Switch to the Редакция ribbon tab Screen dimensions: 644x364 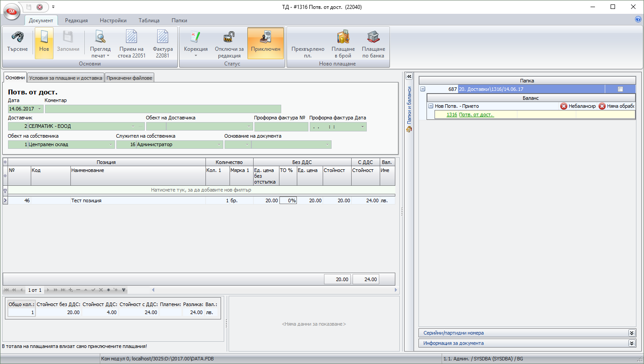pyautogui.click(x=76, y=20)
